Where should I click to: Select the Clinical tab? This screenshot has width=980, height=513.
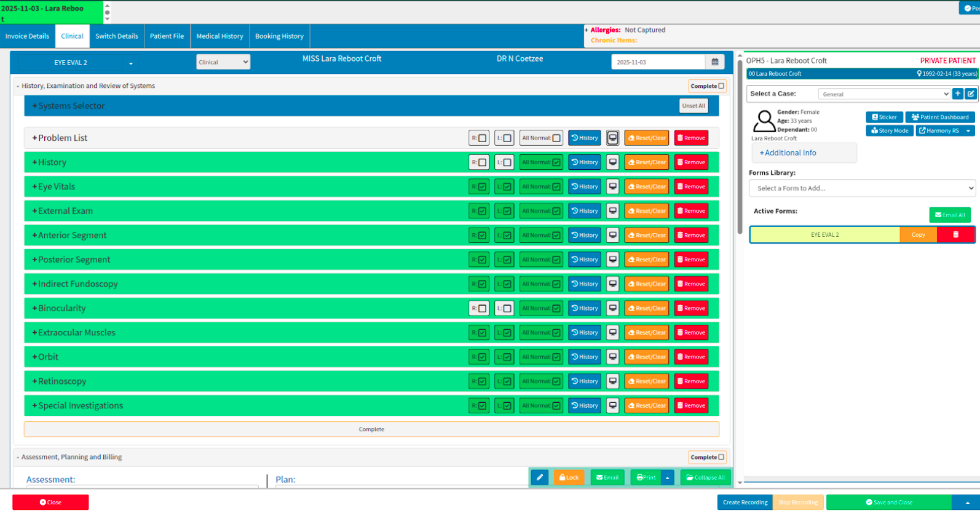[x=72, y=36]
